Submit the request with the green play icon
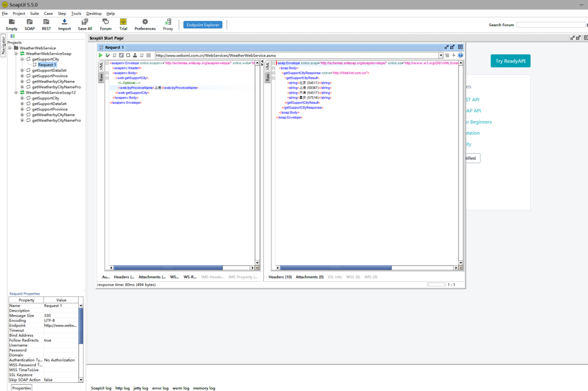The height and width of the screenshot is (391, 588). 101,55
